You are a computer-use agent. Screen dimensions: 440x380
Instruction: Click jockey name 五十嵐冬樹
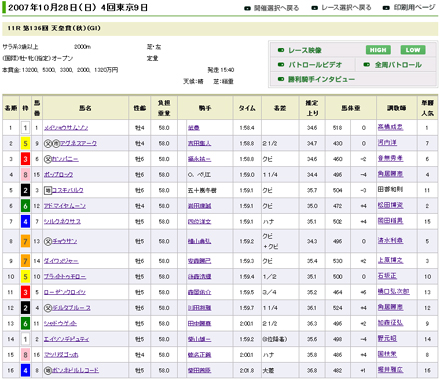point(202,190)
